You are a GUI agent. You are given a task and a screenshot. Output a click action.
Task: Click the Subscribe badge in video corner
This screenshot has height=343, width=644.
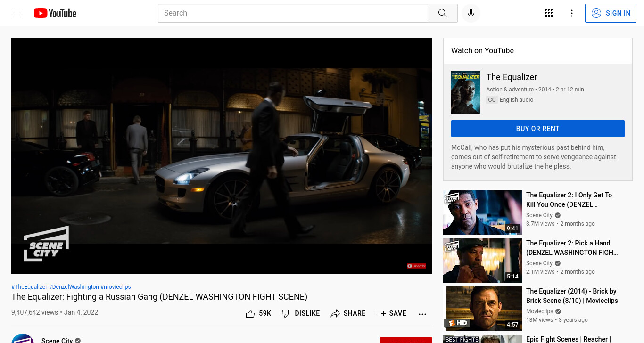417,266
